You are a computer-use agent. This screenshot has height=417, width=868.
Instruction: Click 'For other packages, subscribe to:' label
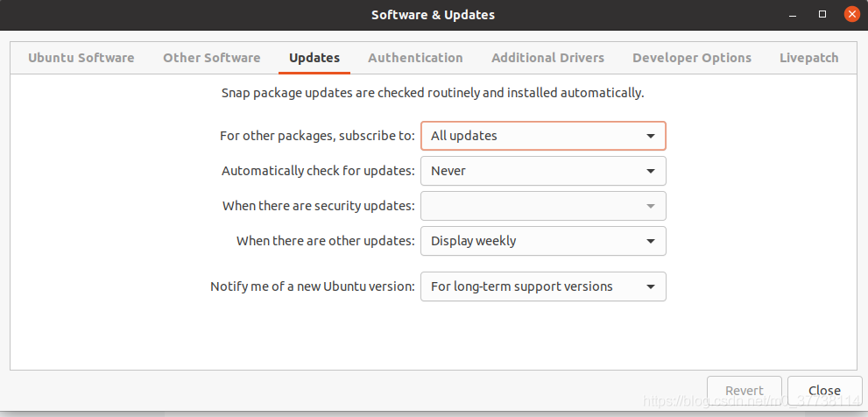(317, 136)
